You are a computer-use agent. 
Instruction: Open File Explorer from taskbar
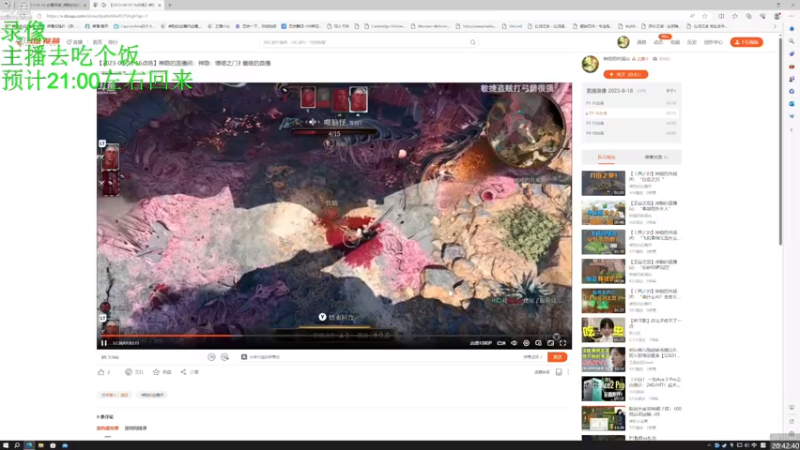[41, 445]
